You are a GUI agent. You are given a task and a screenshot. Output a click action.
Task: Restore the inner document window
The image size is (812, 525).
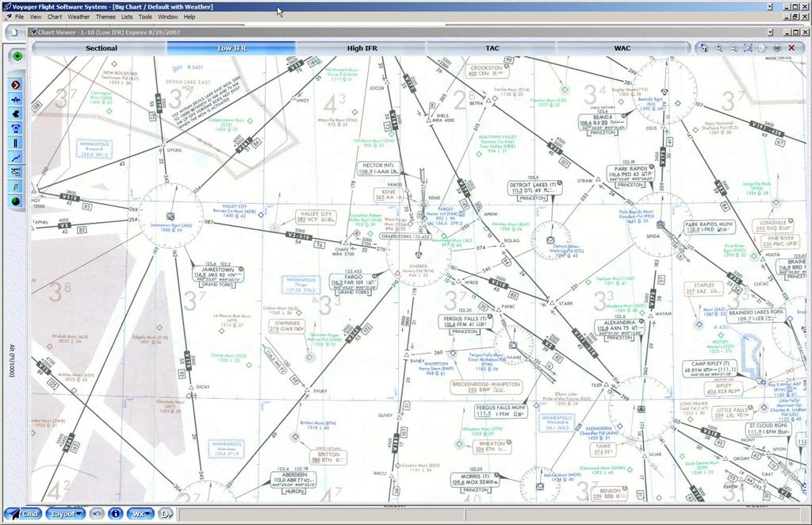795,17
